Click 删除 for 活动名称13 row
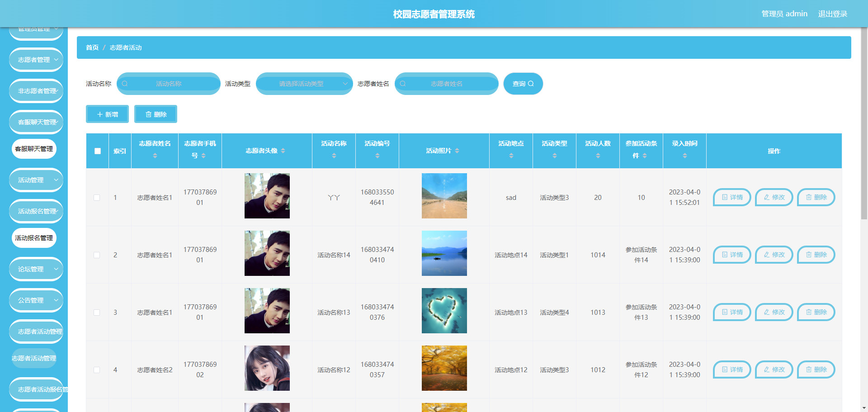This screenshot has width=868, height=412. [x=816, y=312]
